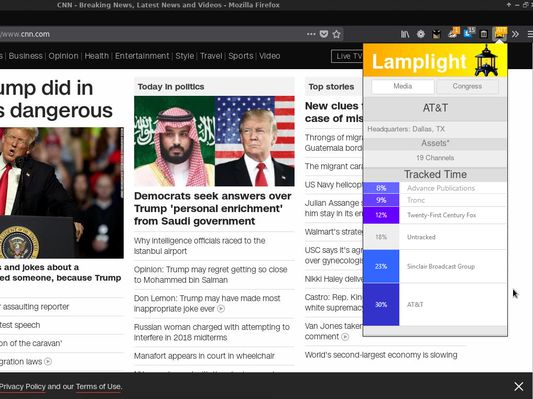The width and height of the screenshot is (533, 399).
Task: Play the Van Jones comment video icon
Action: tap(345, 337)
